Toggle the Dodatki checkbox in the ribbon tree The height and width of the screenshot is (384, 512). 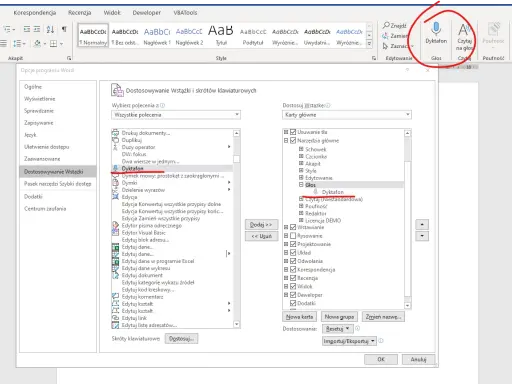pyautogui.click(x=293, y=303)
